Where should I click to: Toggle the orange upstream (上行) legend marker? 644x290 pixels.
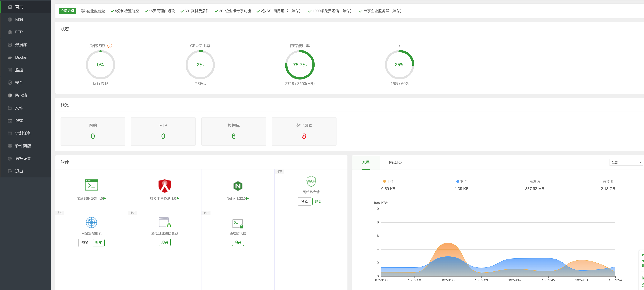point(384,181)
